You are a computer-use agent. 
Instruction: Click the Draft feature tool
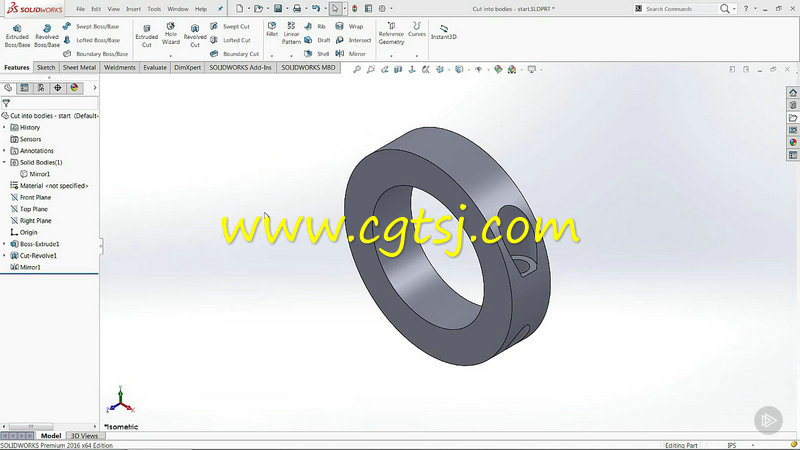pyautogui.click(x=317, y=40)
